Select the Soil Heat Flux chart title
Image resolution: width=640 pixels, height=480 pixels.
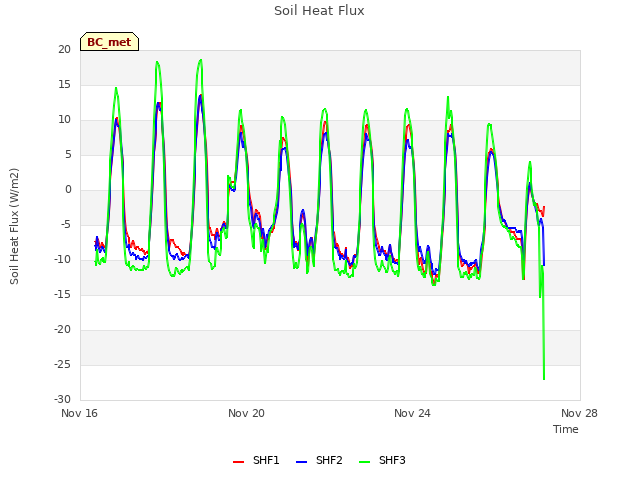(x=319, y=11)
